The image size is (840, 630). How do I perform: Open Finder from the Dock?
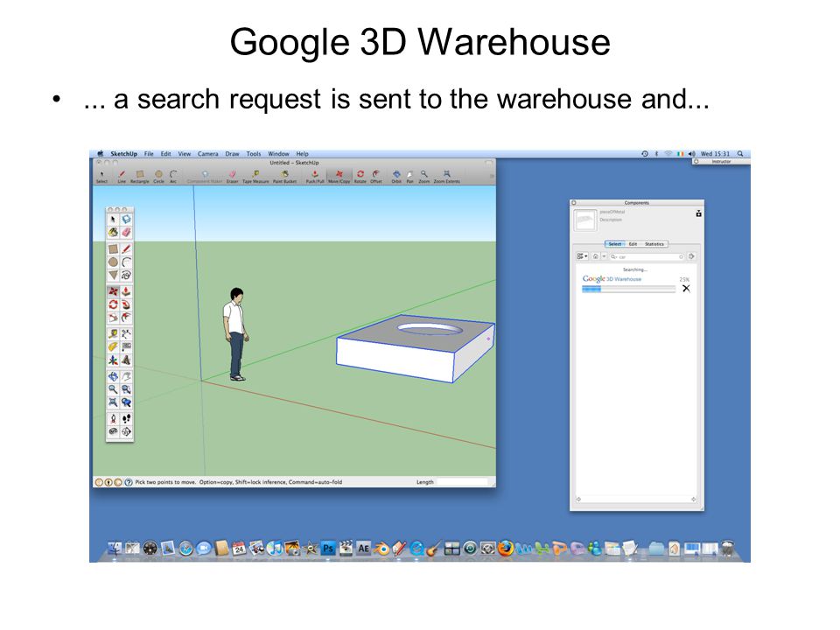115,548
